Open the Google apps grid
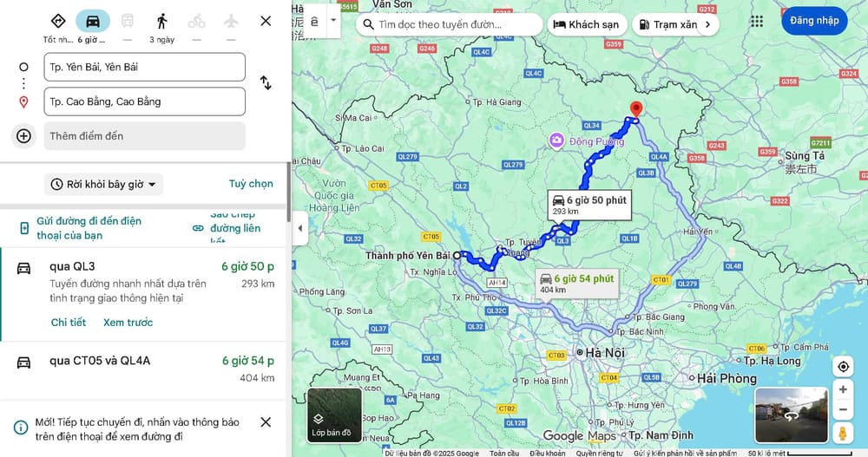This screenshot has height=457, width=868. 757,22
